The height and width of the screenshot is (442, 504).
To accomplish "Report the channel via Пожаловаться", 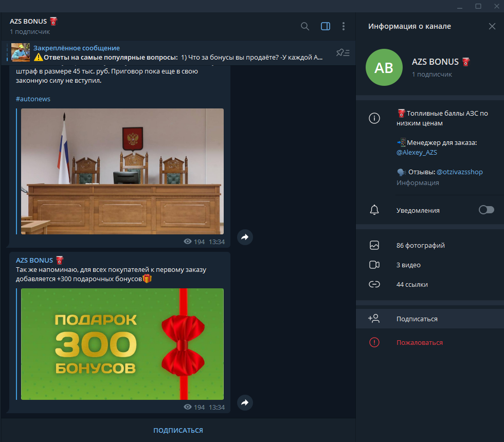I will click(430, 343).
